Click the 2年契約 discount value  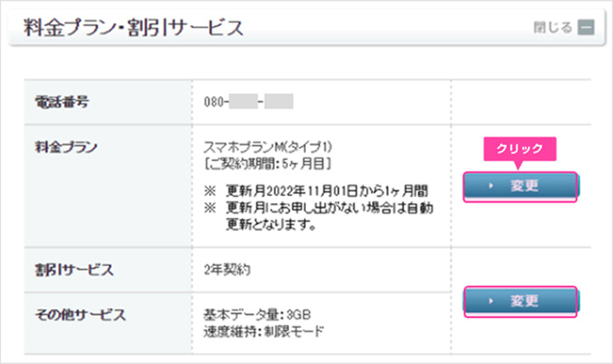coord(227,269)
